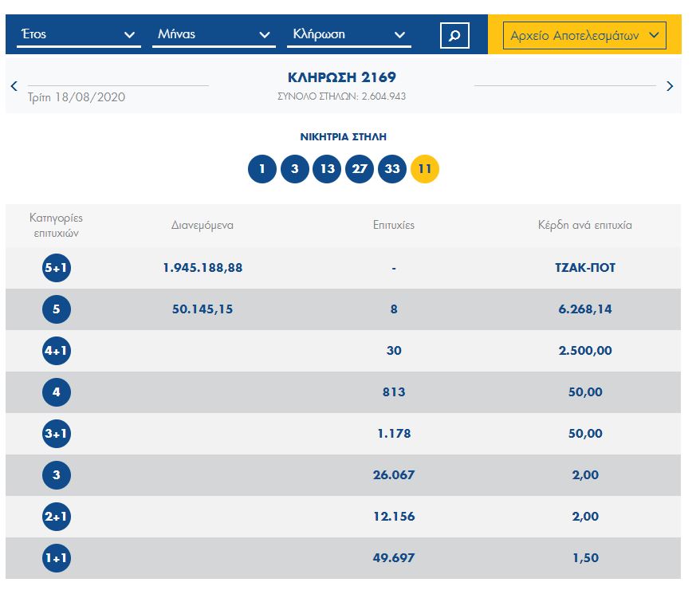Click the 1+1 category badge

click(57, 558)
